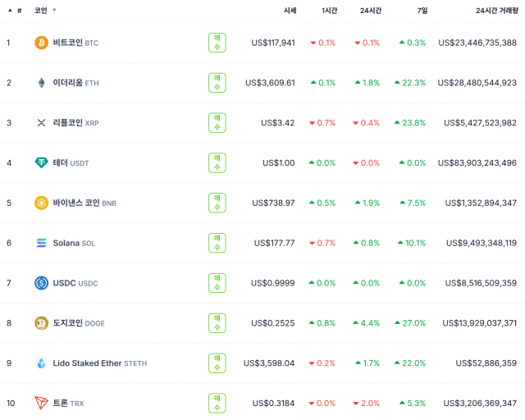Screen dimensions: 525x420
Task: Click the Tron TRX logo icon
Action: (41, 403)
